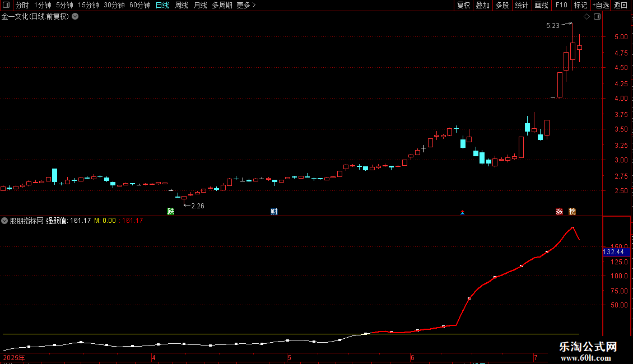Click the 132.44 axis value box
This screenshot has height=364, width=633.
[x=616, y=252]
